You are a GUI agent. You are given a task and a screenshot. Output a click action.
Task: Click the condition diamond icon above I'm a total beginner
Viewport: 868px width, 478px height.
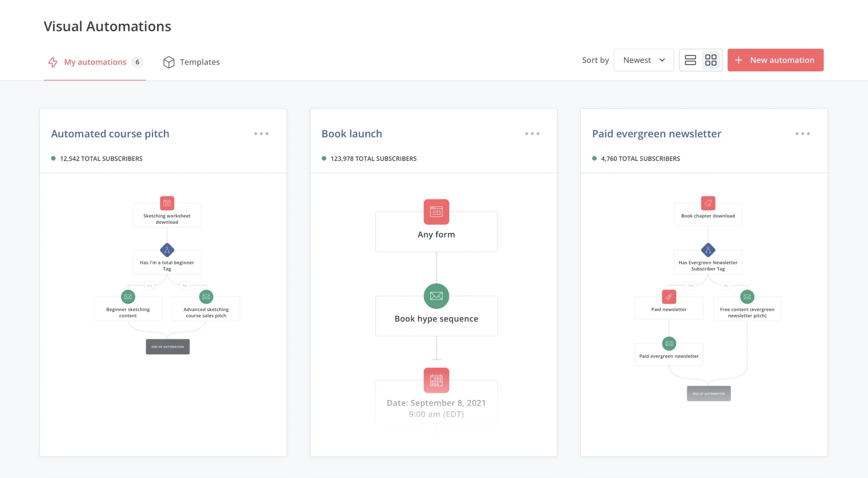tap(167, 250)
